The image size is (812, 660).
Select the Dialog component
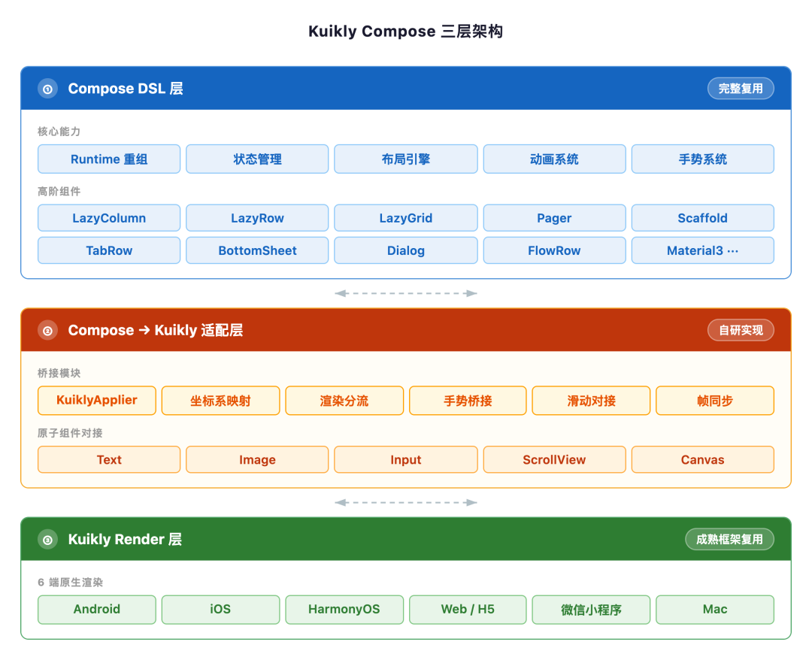point(405,250)
